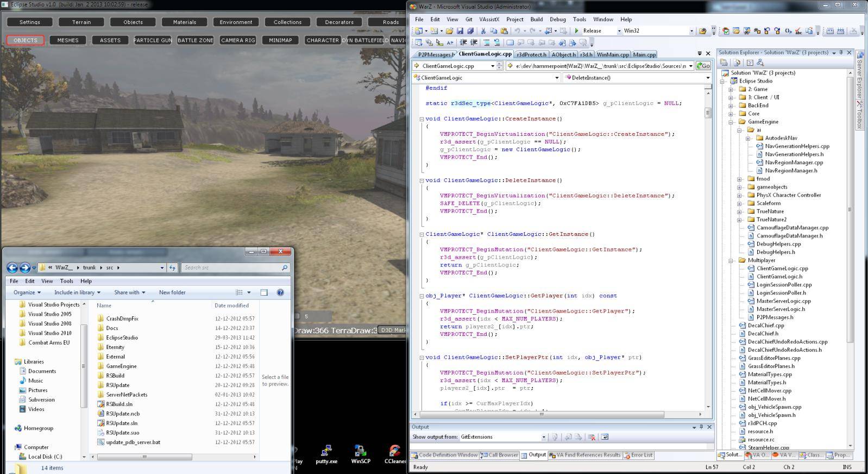Screen dimensions: 868x474
Task: Open Error List tab at bottom
Action: [638, 455]
